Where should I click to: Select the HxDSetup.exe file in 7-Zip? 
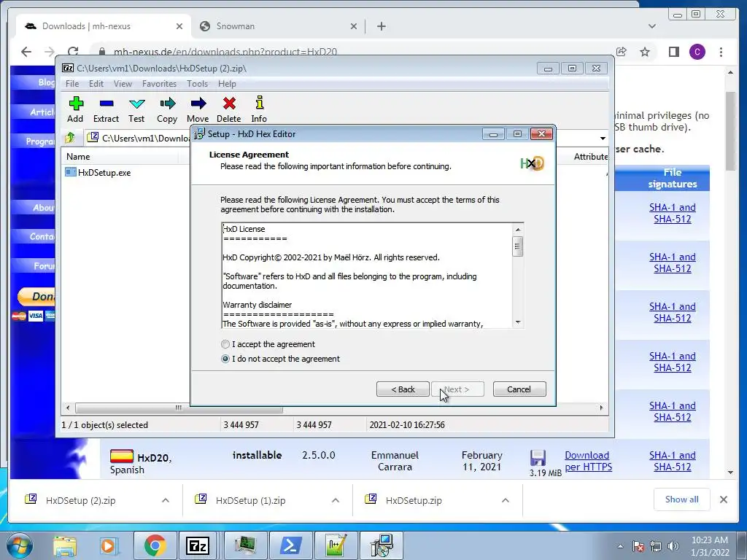(x=98, y=172)
